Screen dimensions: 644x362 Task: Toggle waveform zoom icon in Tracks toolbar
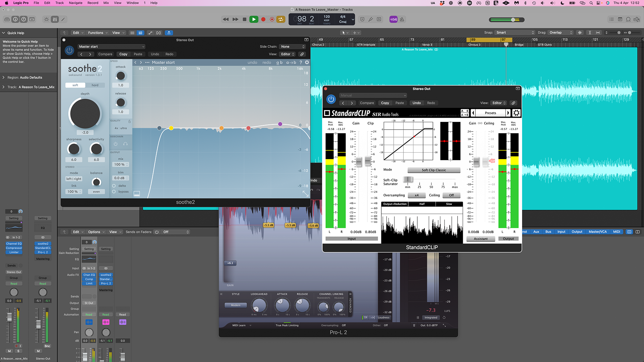click(580, 33)
